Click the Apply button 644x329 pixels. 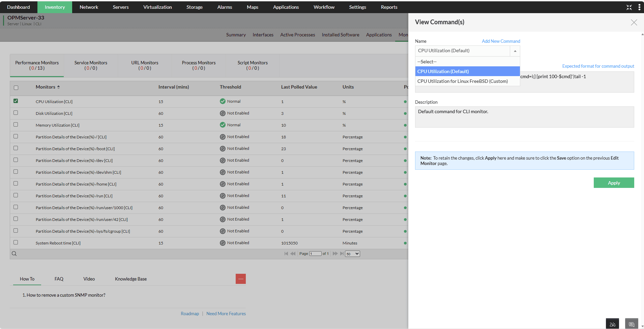pyautogui.click(x=614, y=183)
